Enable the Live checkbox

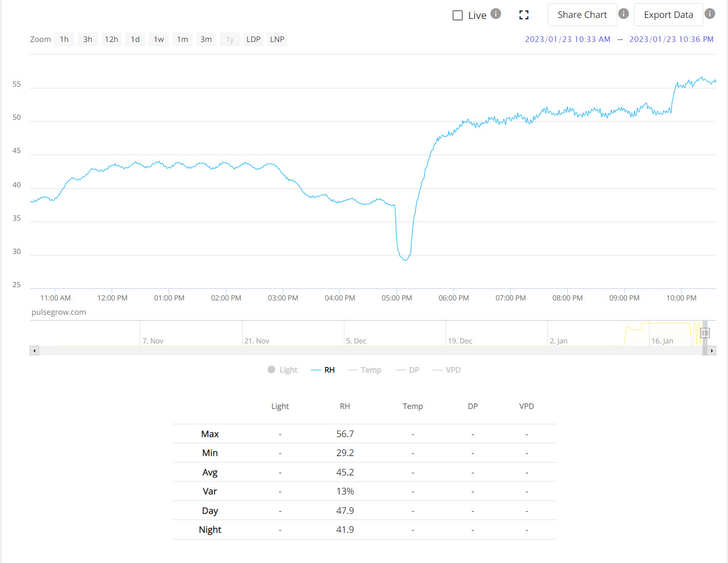click(458, 15)
